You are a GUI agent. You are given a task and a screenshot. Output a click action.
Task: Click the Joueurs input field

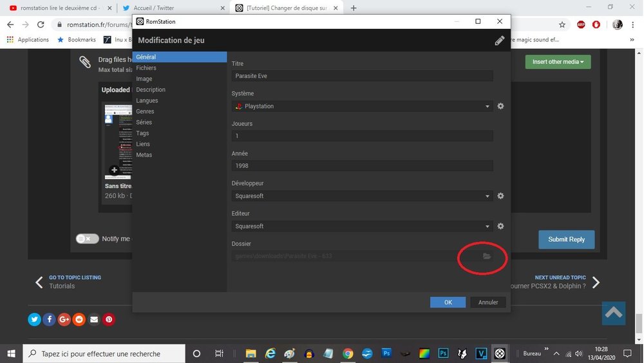tap(362, 135)
